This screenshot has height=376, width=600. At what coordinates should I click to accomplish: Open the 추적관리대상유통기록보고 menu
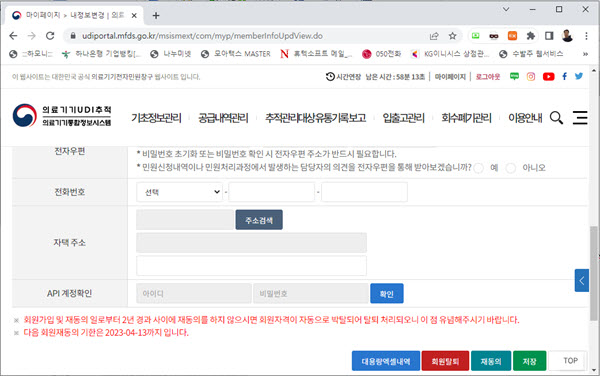click(316, 118)
